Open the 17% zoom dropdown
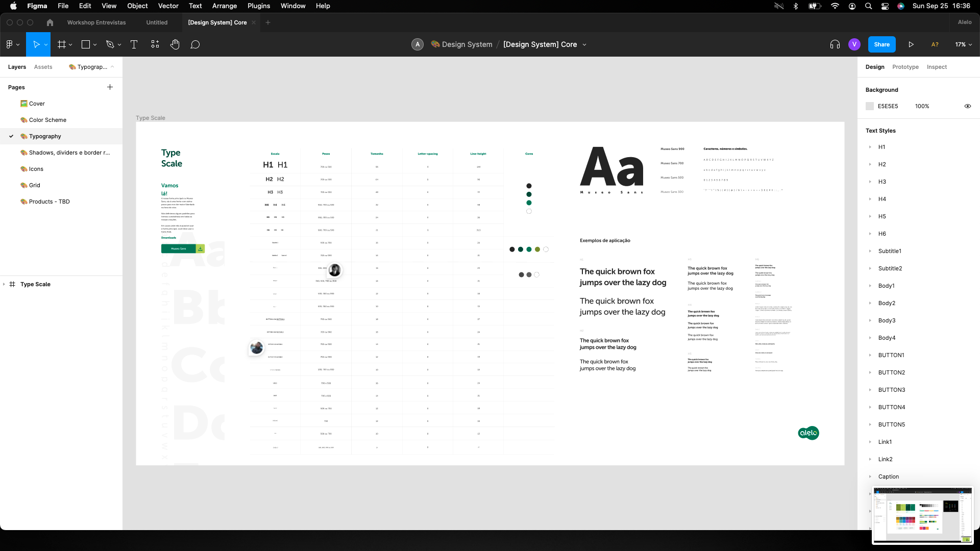The image size is (980, 551). [x=963, y=45]
